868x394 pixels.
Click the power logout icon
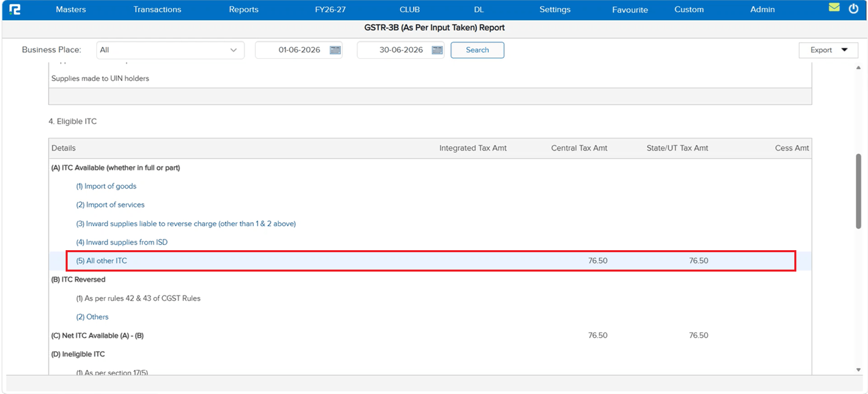pyautogui.click(x=853, y=9)
